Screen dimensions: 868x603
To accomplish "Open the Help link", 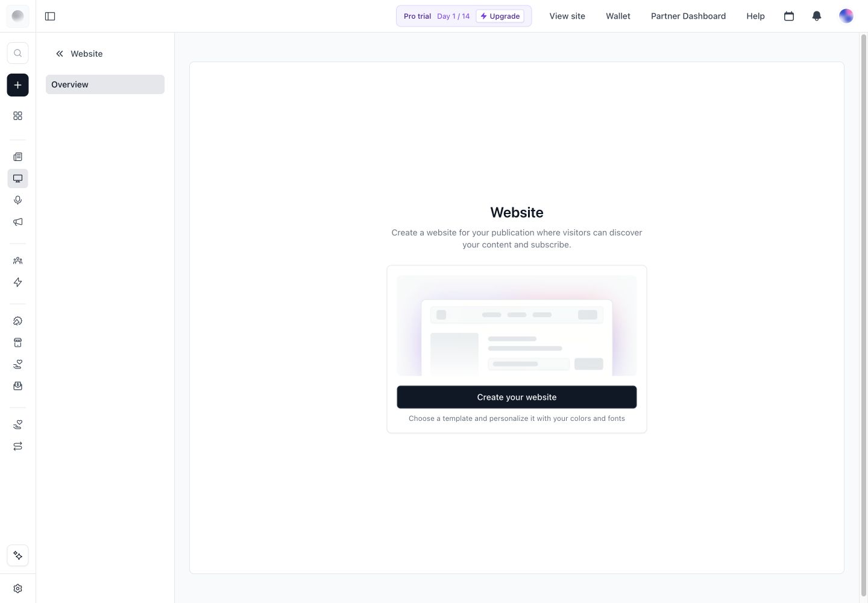I will click(x=755, y=16).
